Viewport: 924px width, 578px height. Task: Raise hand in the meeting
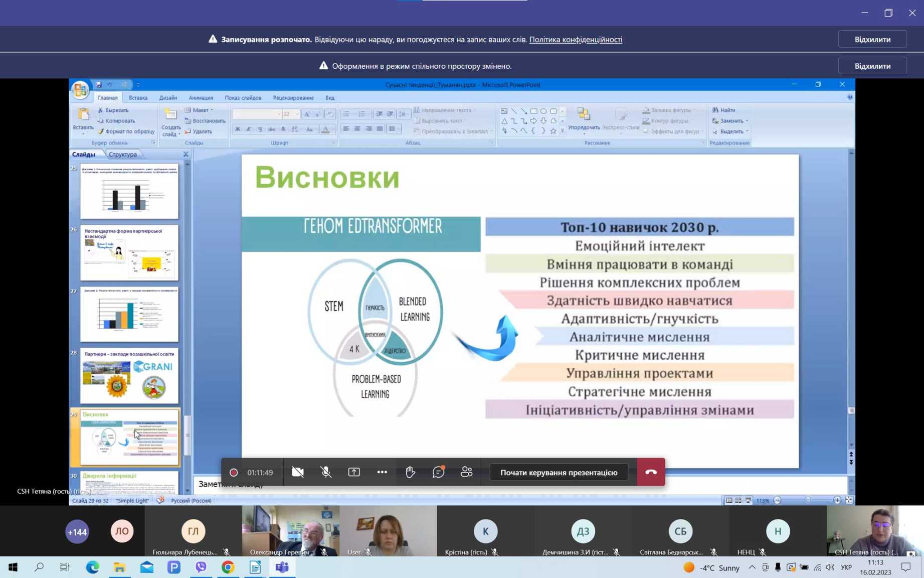point(410,472)
